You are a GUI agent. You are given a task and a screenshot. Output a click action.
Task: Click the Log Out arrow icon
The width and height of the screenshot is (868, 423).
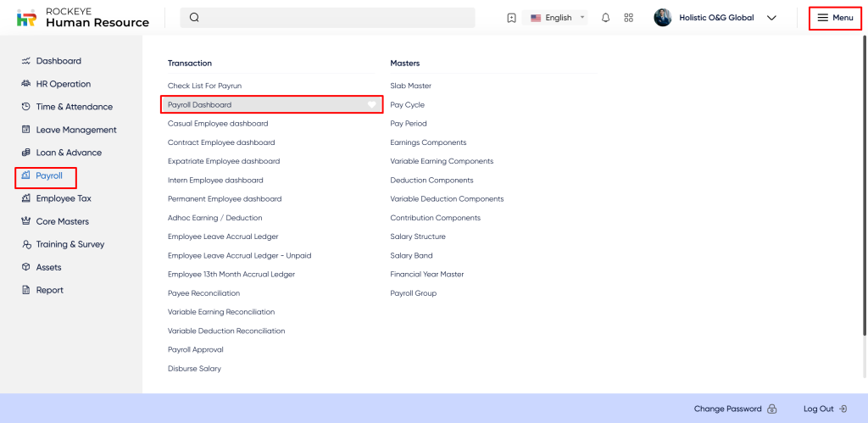pyautogui.click(x=843, y=409)
